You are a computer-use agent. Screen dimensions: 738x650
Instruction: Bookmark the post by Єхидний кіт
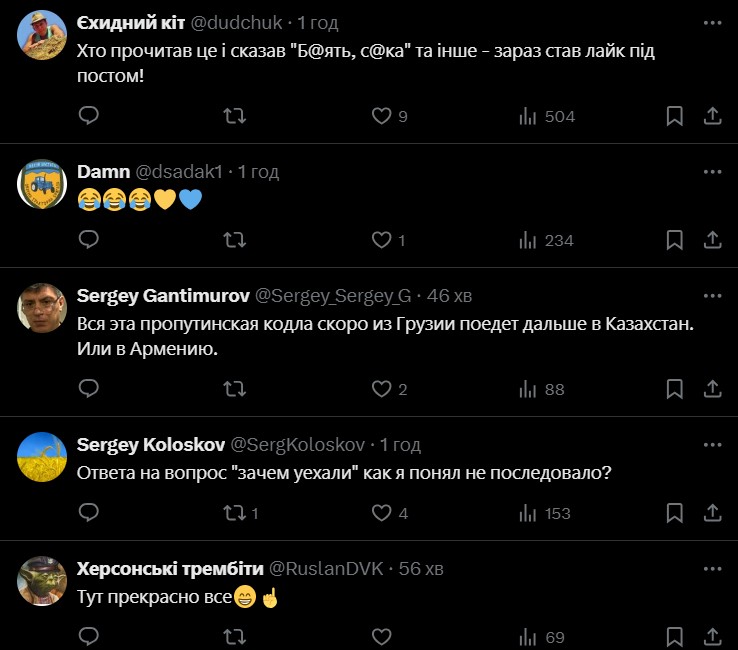tap(675, 116)
